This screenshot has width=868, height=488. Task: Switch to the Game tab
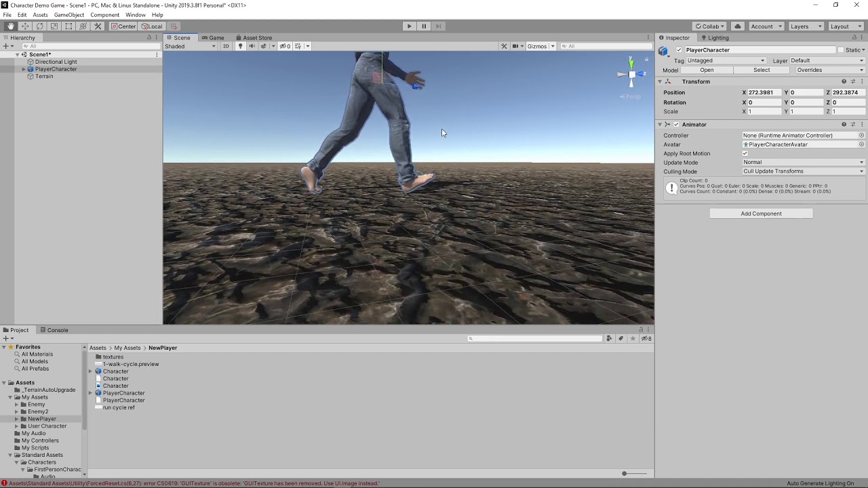point(213,38)
